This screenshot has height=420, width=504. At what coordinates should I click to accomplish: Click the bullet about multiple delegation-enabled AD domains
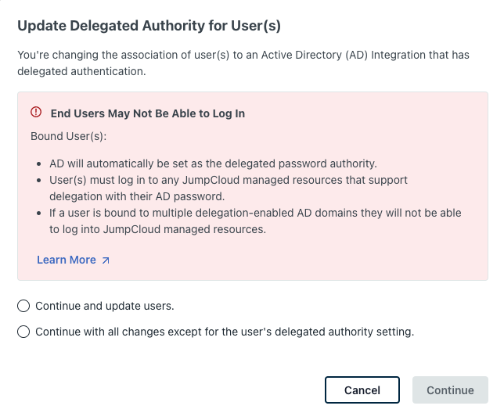point(255,221)
